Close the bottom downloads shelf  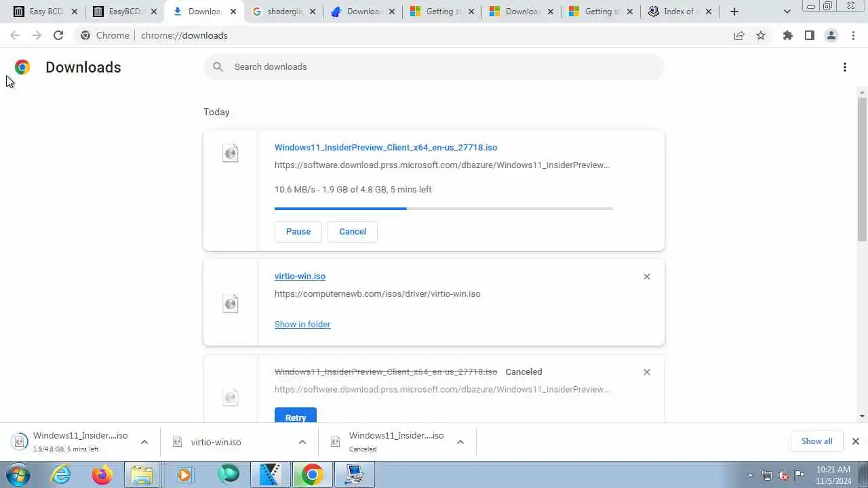856,441
